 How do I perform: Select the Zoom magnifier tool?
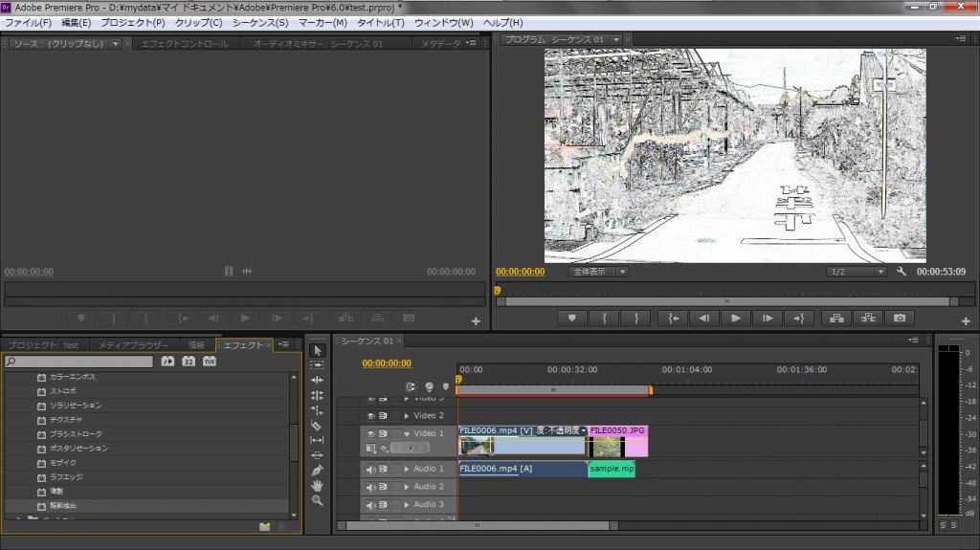point(317,500)
